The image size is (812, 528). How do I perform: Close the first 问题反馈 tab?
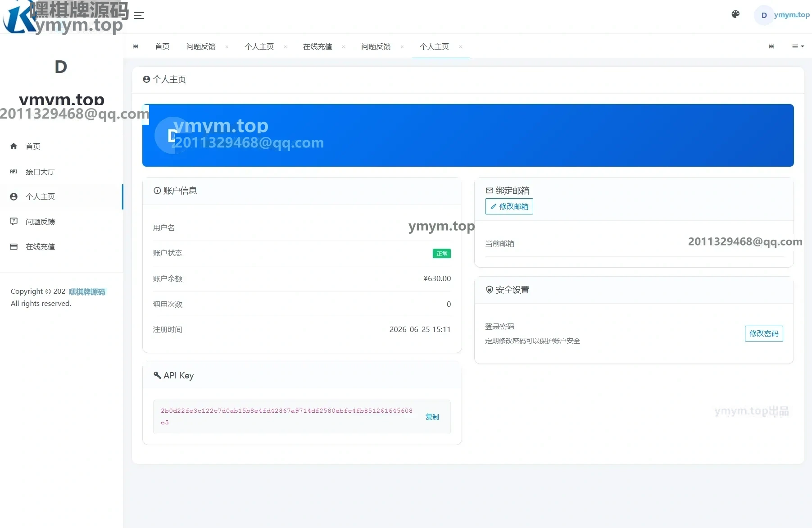tap(227, 46)
